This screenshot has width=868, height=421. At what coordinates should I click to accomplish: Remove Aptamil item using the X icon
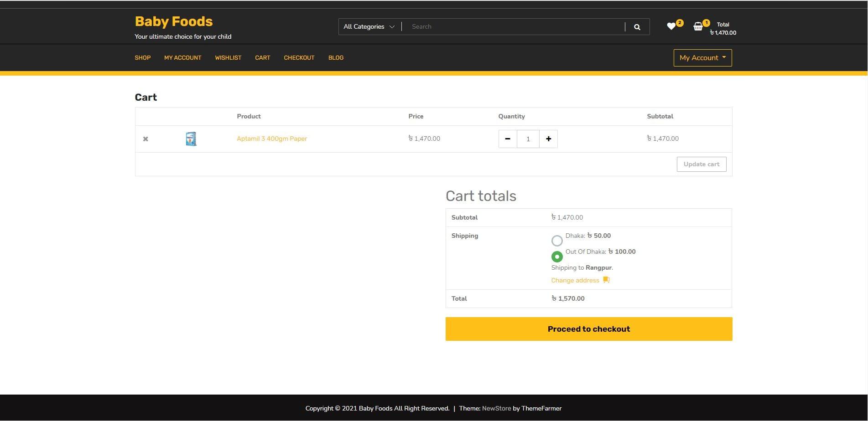click(146, 139)
